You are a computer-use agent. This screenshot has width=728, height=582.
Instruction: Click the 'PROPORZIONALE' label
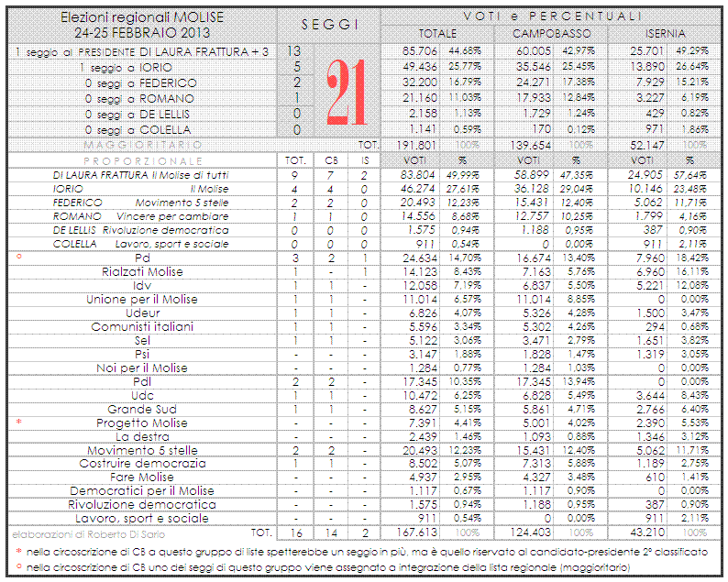coord(143,161)
